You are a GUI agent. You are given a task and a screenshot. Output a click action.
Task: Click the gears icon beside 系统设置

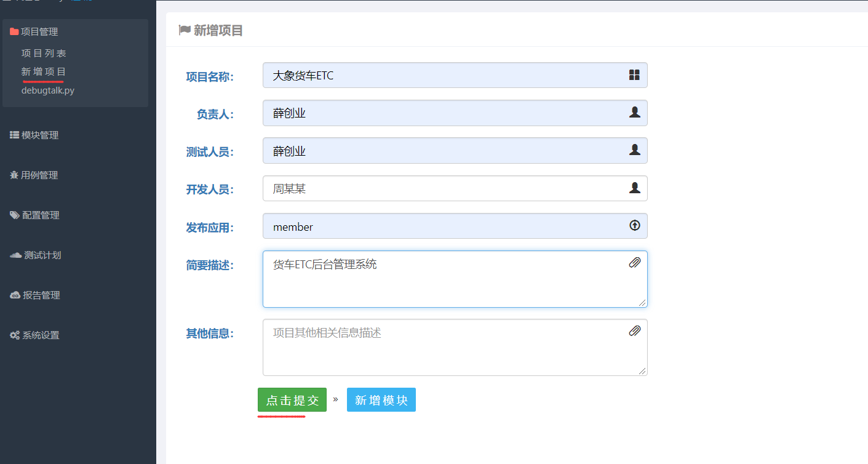(x=15, y=335)
